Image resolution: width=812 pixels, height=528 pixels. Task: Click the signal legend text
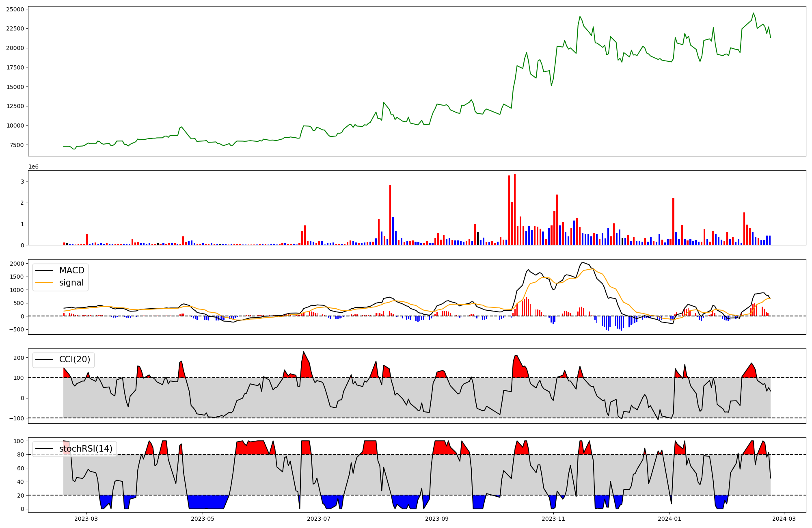(71, 283)
